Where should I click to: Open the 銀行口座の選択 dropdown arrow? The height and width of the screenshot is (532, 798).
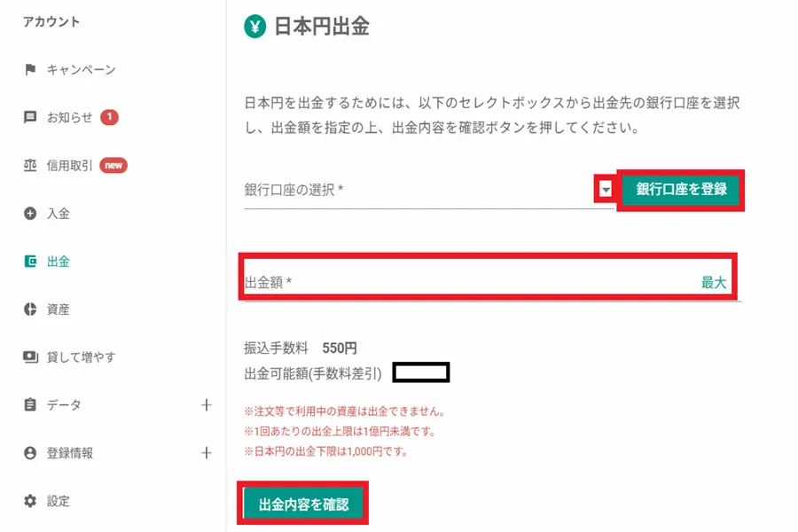(606, 189)
